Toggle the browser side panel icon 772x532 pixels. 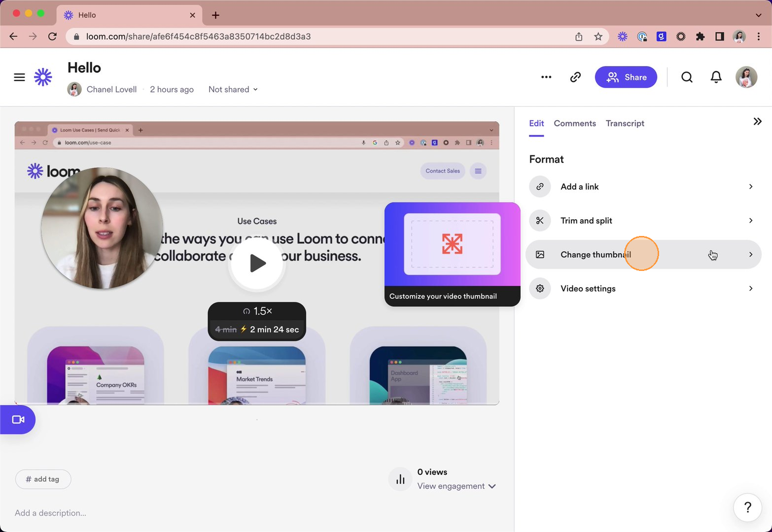coord(720,36)
